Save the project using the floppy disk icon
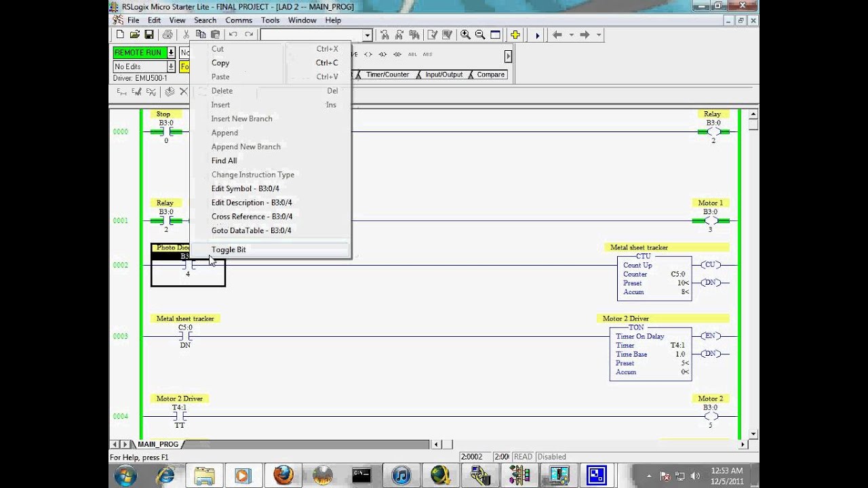Screen dimensions: 868x488 (x=149, y=35)
